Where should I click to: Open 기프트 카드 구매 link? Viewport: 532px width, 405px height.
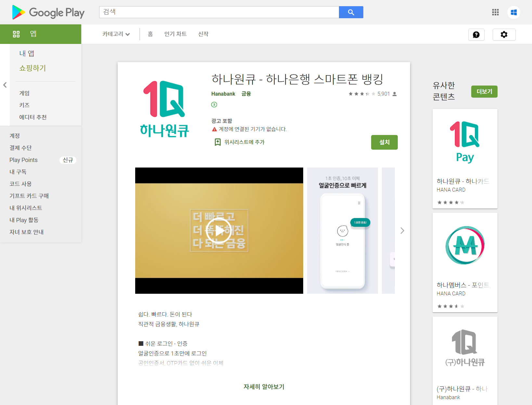[x=29, y=196]
